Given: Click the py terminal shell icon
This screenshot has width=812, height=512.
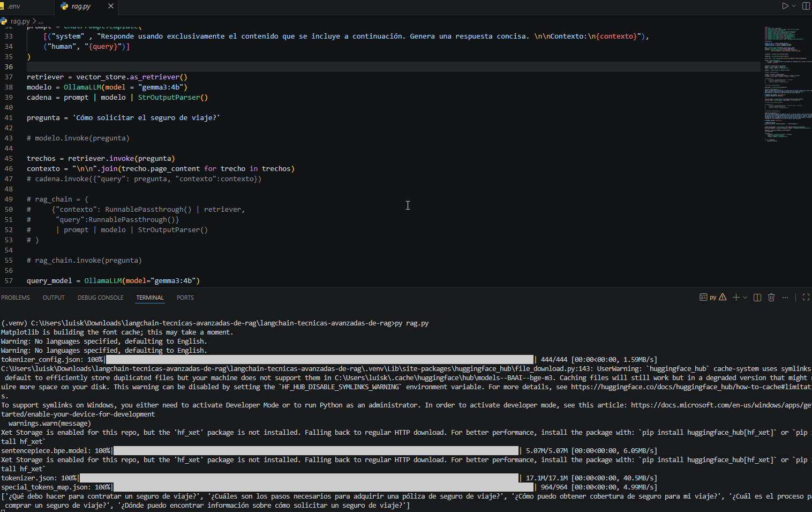Looking at the screenshot, I should click(703, 297).
